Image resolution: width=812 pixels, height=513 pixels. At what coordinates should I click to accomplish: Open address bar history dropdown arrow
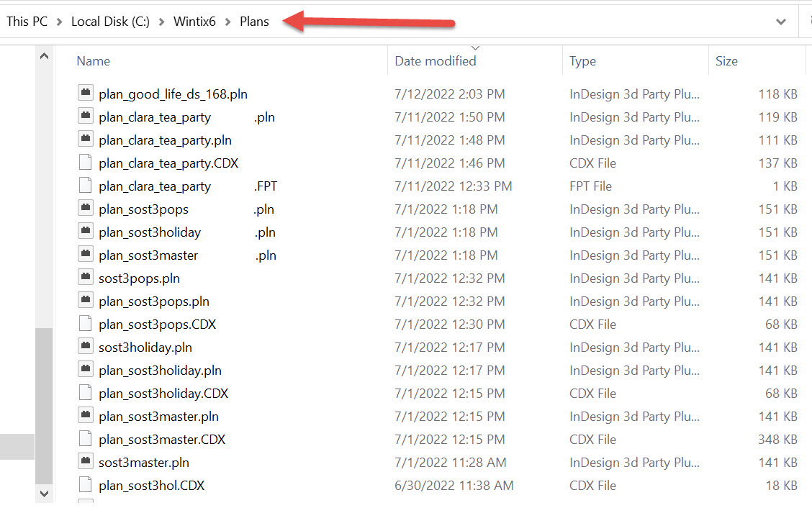tap(781, 22)
